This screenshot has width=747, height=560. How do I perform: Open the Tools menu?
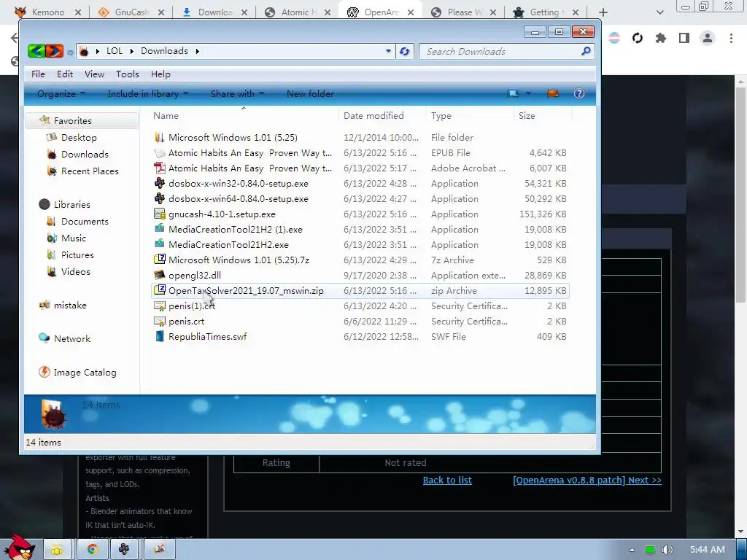pos(128,74)
